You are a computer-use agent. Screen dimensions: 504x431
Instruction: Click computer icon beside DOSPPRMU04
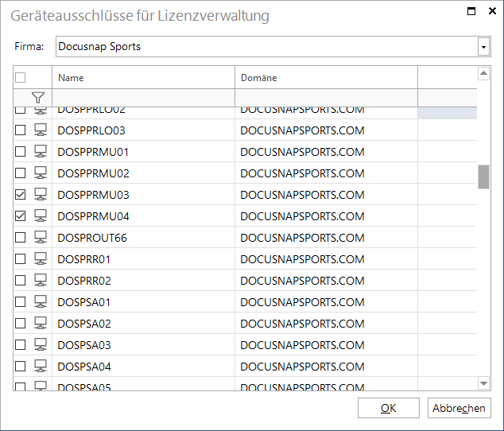(x=41, y=215)
